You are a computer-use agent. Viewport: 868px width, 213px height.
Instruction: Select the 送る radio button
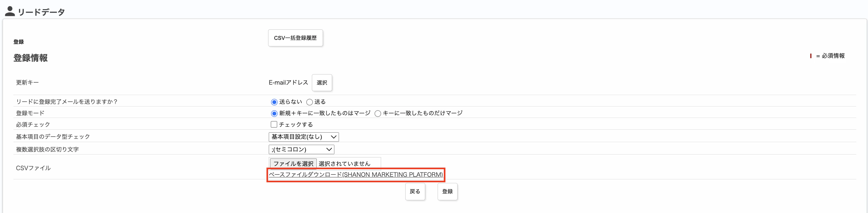coord(309,102)
